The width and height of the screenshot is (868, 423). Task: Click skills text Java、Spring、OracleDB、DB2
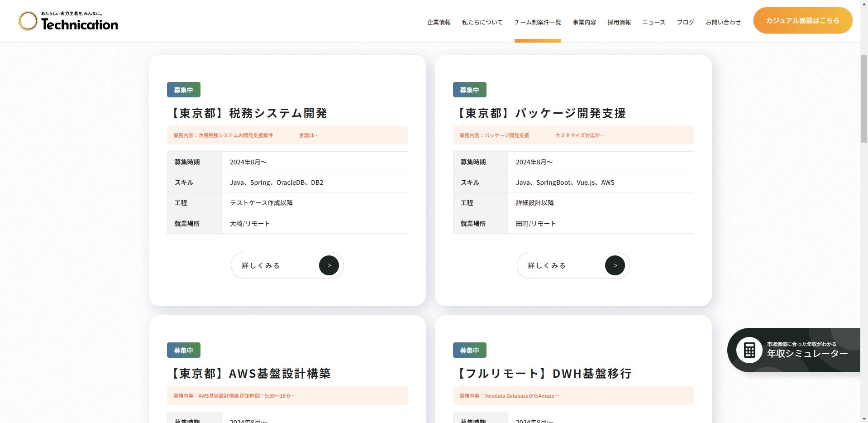(277, 183)
